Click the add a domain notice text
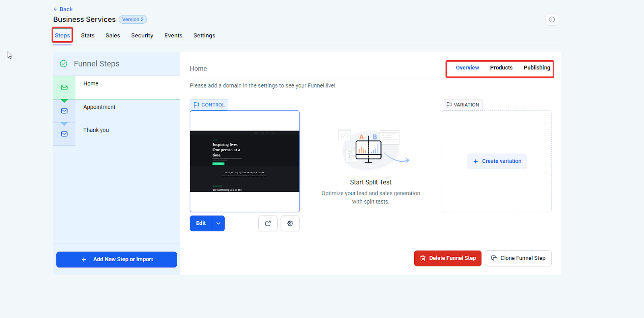 pos(262,86)
